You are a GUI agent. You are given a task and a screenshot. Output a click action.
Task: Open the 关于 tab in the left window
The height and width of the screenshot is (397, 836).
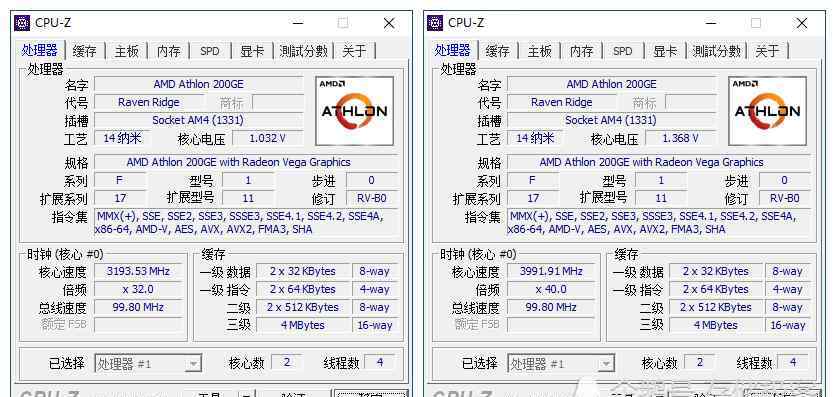click(x=355, y=51)
